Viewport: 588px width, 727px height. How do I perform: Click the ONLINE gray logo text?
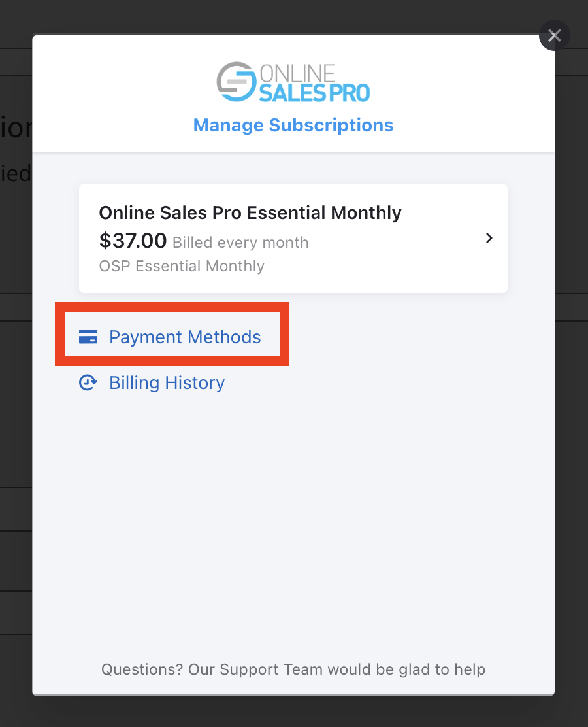[x=297, y=73]
